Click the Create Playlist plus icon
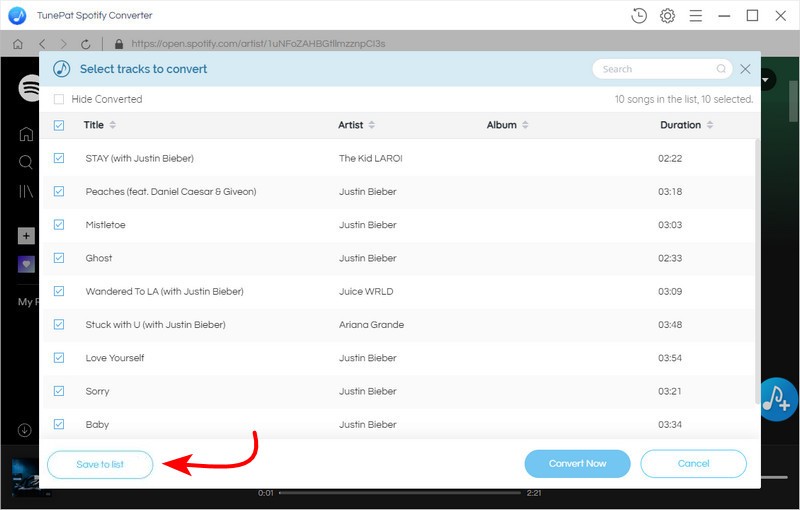The height and width of the screenshot is (510, 800). 27,236
